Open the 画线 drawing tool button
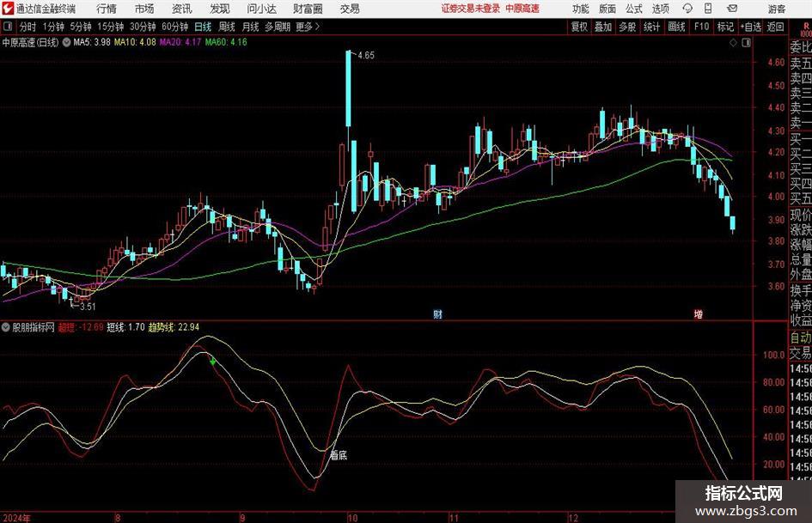The image size is (812, 523). click(x=676, y=27)
